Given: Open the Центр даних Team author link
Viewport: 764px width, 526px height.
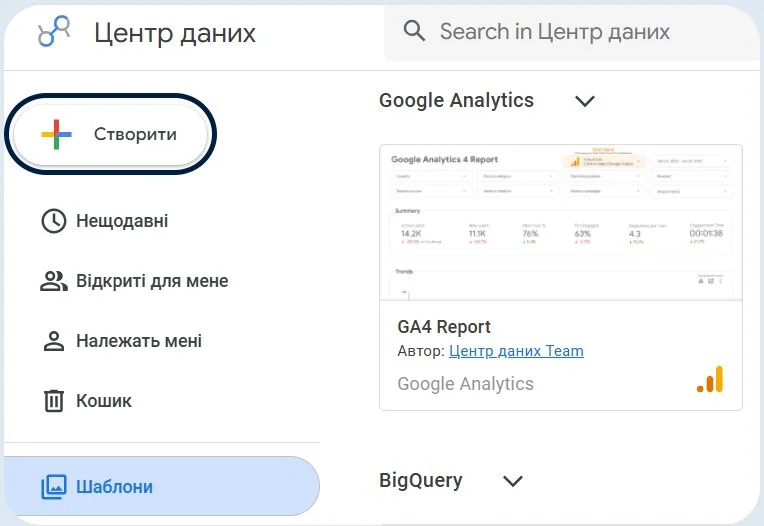Looking at the screenshot, I should (516, 351).
